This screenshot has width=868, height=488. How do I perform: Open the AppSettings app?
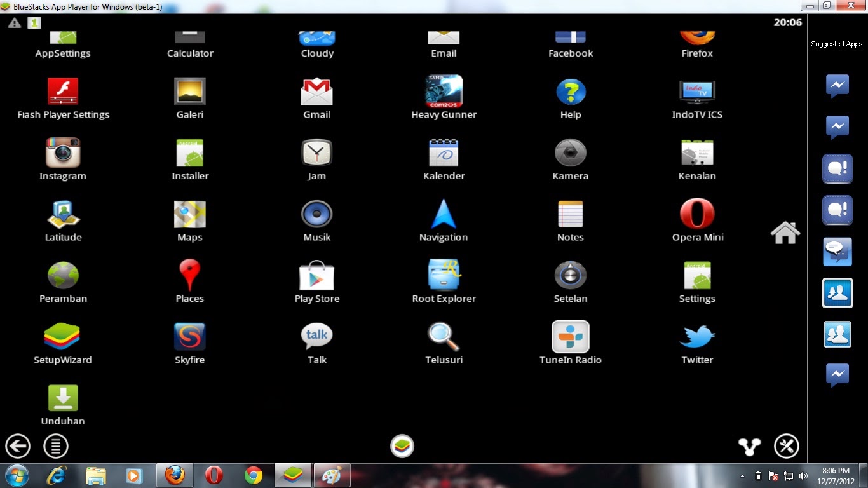[x=63, y=37]
